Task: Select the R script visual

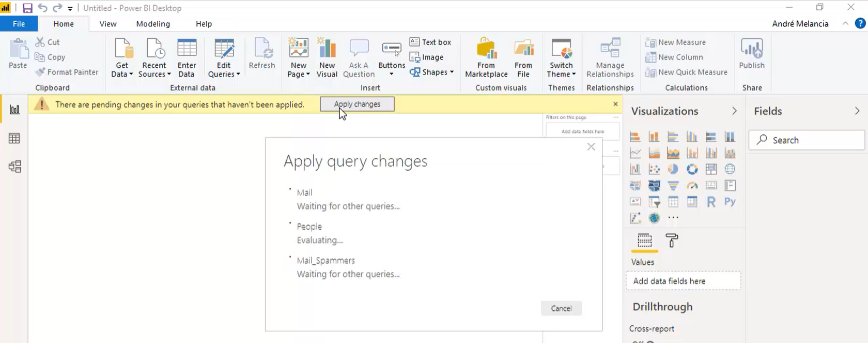Action: point(711,202)
